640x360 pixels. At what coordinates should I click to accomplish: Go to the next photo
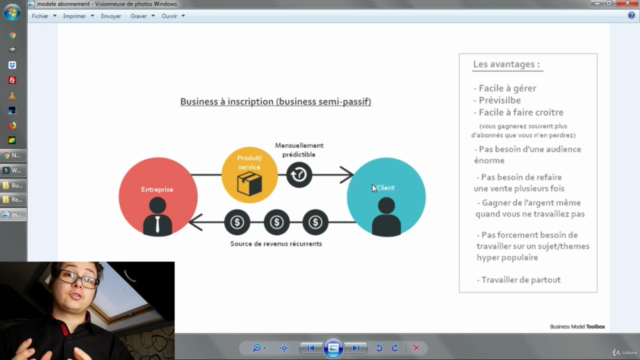click(356, 348)
